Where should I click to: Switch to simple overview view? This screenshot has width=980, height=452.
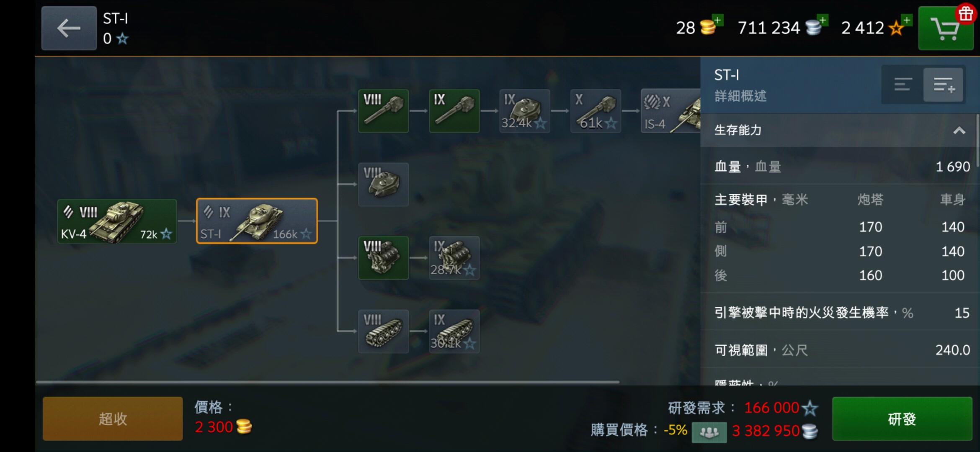(x=903, y=85)
